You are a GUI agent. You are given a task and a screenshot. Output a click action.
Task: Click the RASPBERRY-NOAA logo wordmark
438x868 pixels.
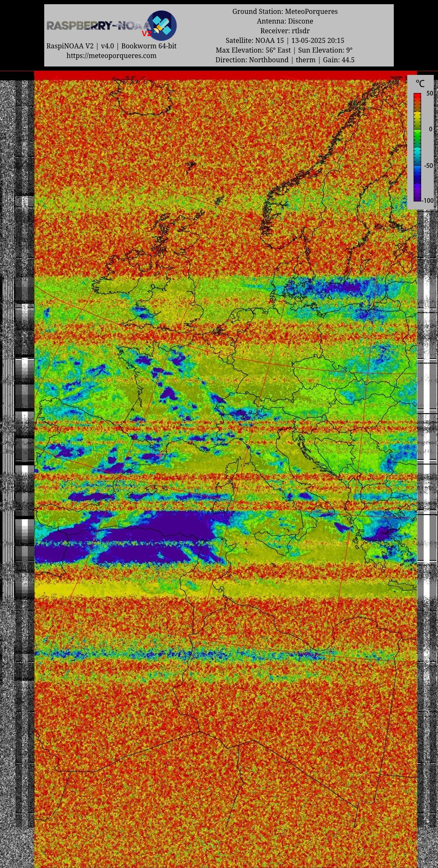(x=99, y=26)
